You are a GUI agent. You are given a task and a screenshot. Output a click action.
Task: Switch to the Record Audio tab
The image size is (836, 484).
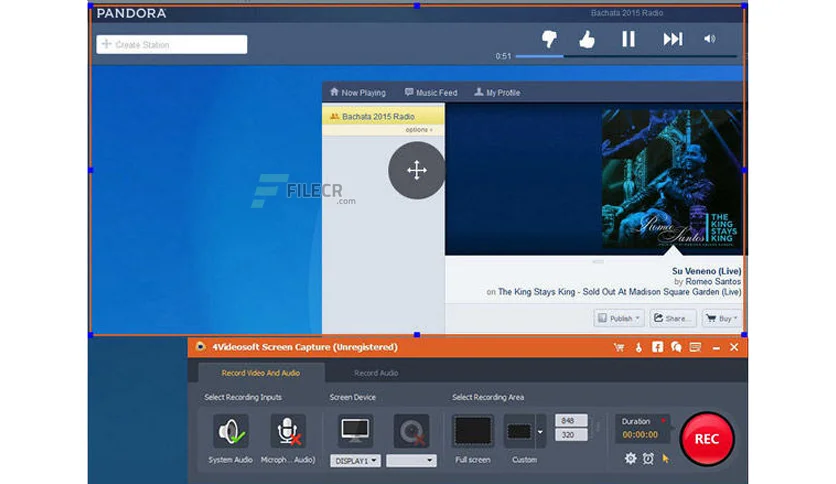click(376, 373)
